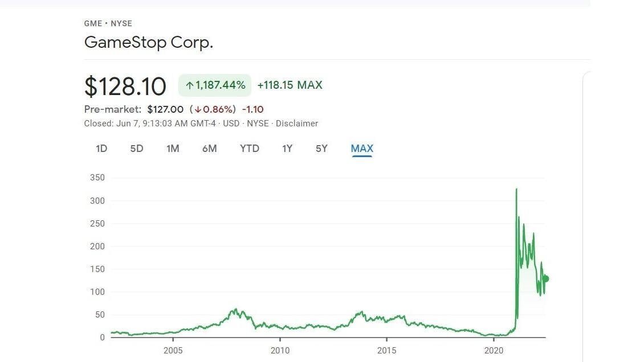Screen dimensions: 644x362
Task: Open the Disclaimer link
Action: (297, 123)
